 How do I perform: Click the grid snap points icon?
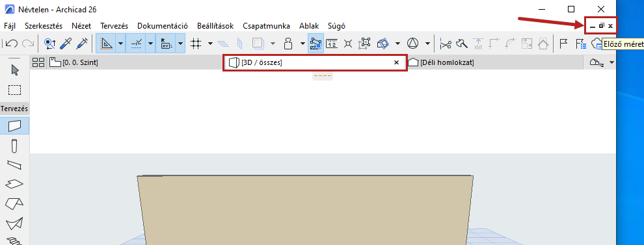[196, 43]
